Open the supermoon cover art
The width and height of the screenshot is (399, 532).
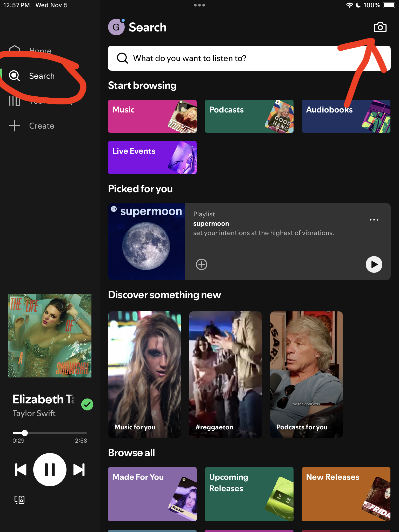tap(147, 242)
